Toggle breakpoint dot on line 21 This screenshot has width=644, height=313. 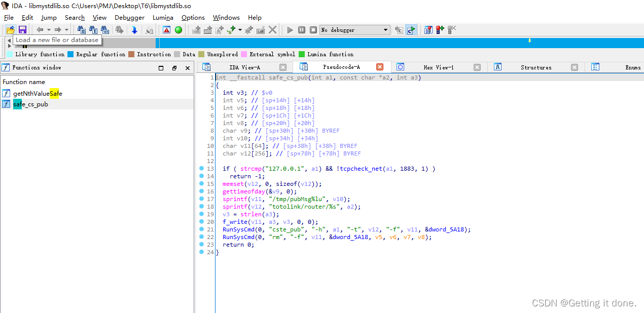tap(201, 229)
